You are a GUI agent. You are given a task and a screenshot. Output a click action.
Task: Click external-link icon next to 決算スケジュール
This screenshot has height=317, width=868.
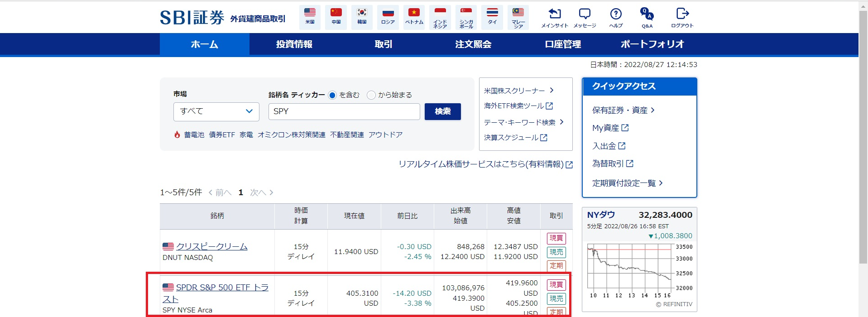pos(544,138)
